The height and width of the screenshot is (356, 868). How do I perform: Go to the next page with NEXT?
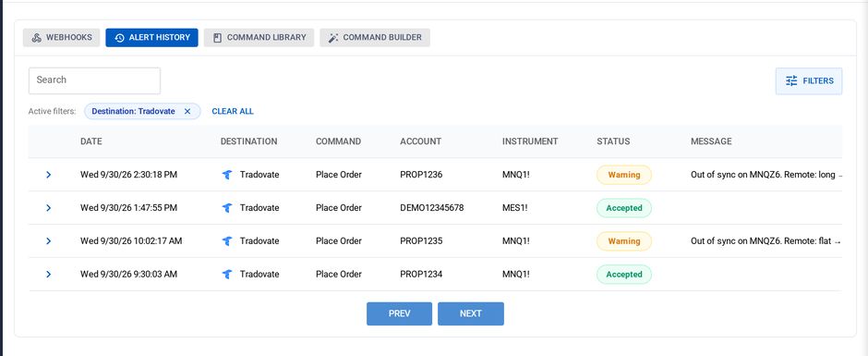(x=471, y=313)
